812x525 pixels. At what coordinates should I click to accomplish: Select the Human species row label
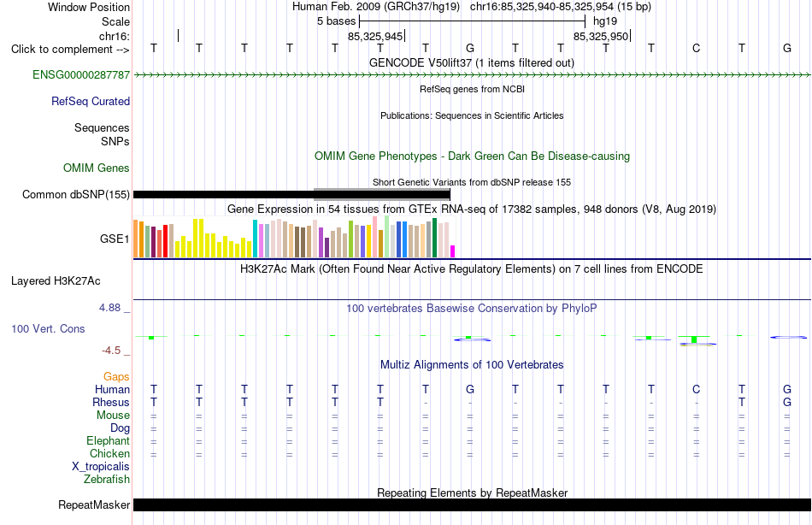[x=112, y=389]
